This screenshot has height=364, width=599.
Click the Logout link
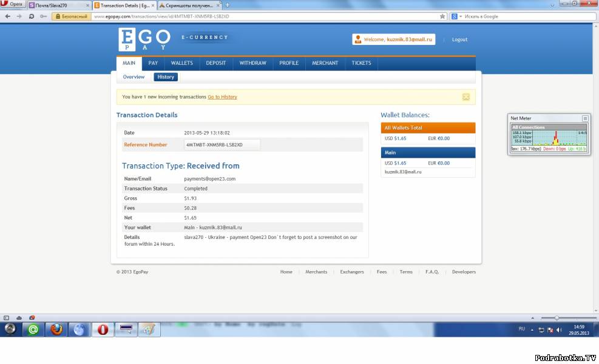point(459,39)
